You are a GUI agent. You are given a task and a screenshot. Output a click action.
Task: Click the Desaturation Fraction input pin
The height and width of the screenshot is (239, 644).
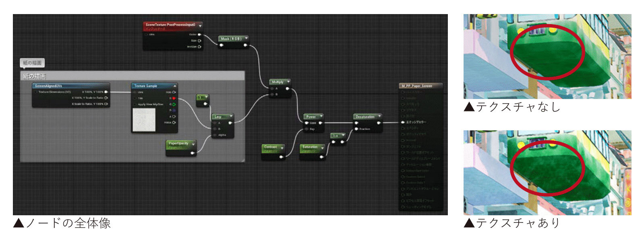pos(356,129)
